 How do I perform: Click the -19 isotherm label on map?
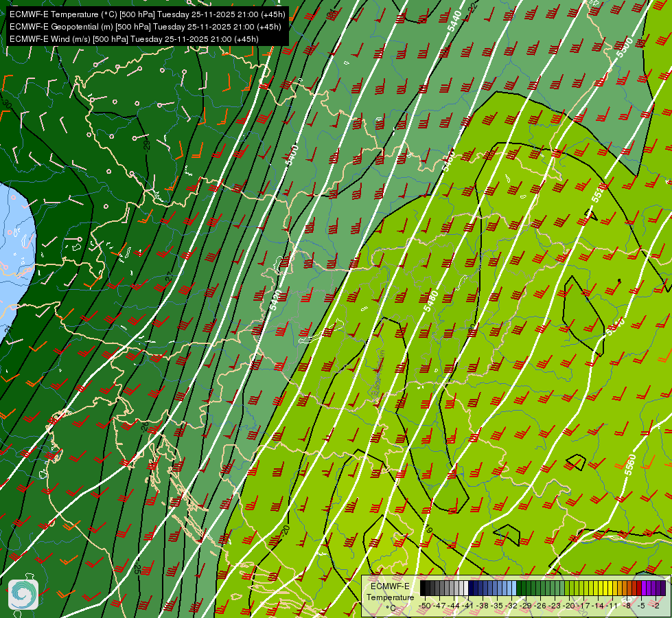click(427, 529)
